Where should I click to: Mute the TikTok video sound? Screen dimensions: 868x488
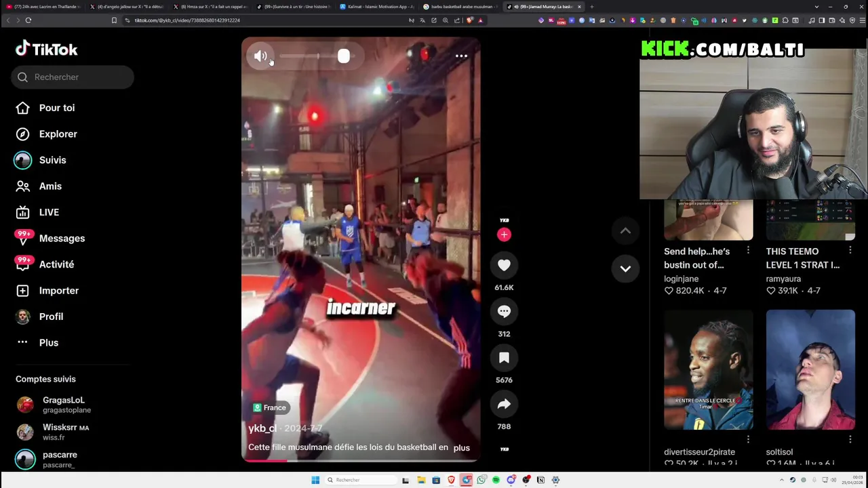point(260,57)
